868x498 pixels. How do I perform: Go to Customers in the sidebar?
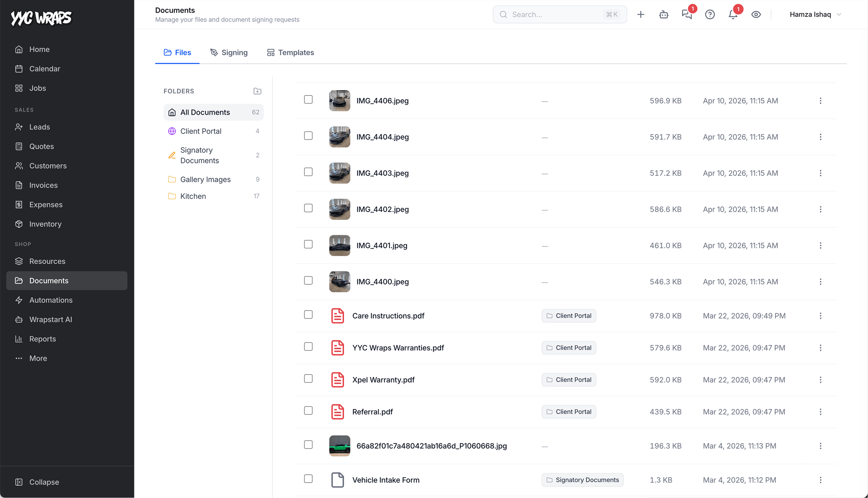[x=67, y=166]
